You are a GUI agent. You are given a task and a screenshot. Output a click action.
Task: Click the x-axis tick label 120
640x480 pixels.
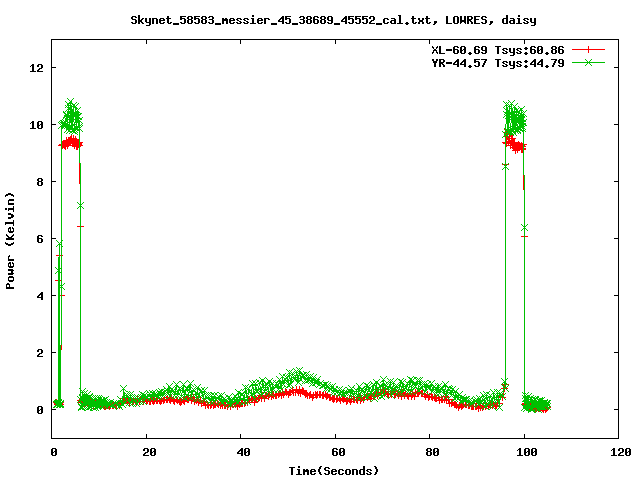click(x=621, y=452)
